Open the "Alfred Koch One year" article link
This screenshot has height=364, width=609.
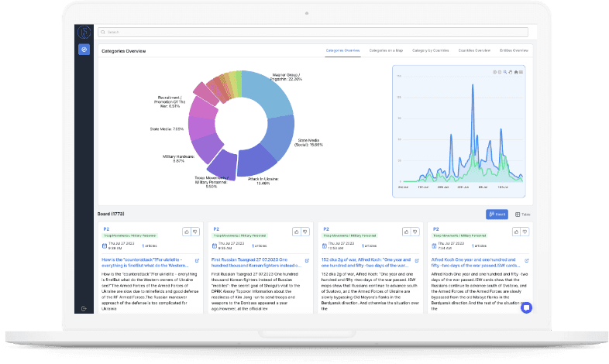476,263
